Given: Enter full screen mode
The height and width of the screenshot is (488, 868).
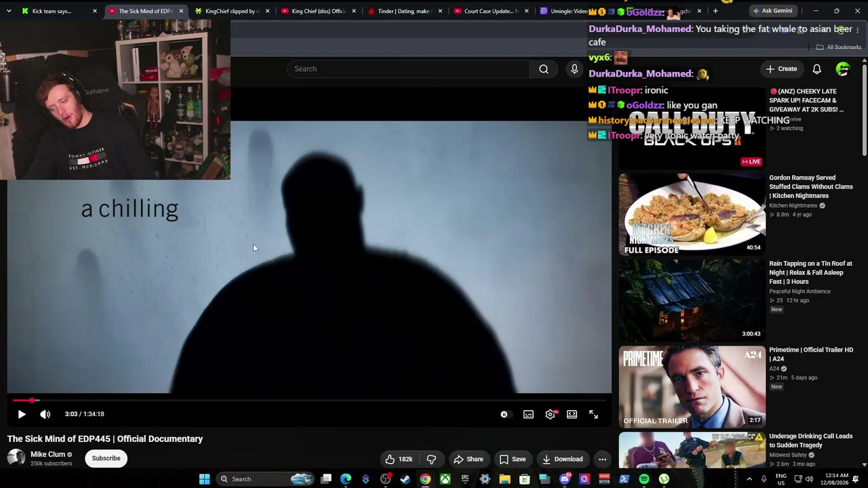Looking at the screenshot, I should tap(593, 414).
